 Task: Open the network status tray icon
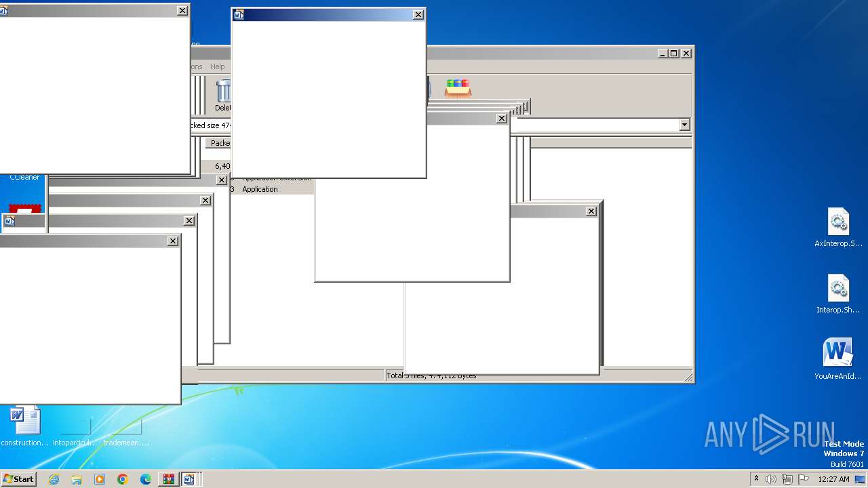787,479
